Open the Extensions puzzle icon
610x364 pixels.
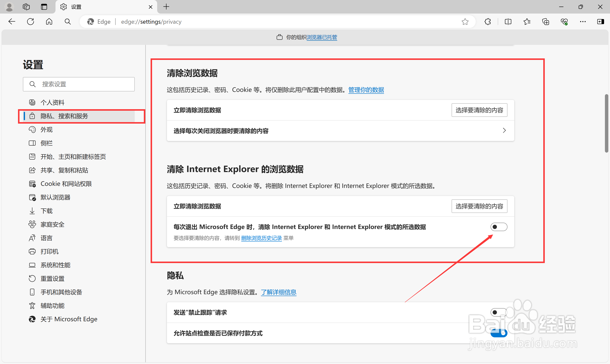coord(488,22)
